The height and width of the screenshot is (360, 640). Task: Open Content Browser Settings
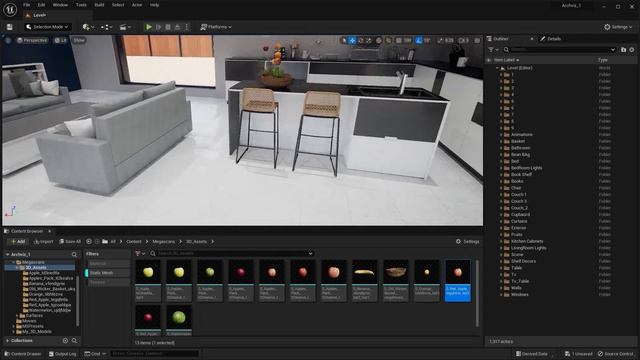[467, 242]
